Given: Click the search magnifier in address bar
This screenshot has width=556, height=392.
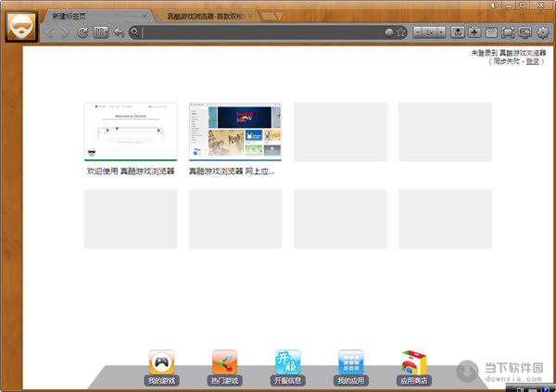Looking at the screenshot, I should click(134, 32).
